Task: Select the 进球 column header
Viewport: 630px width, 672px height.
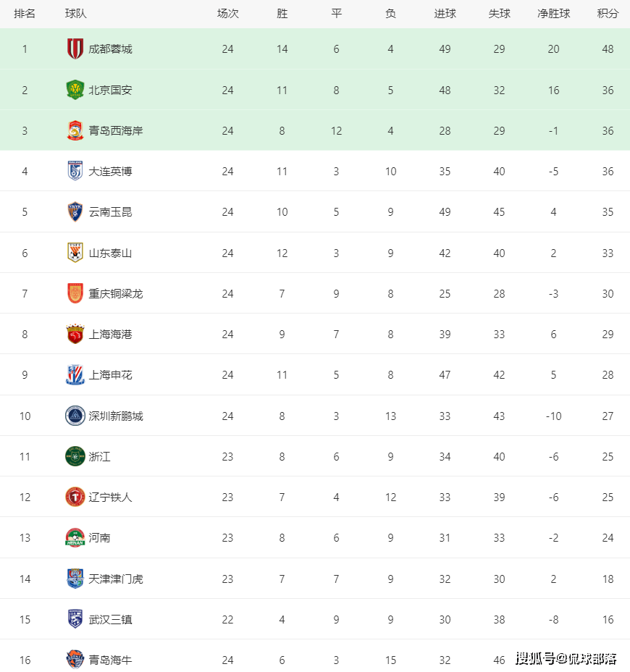Action: tap(445, 14)
